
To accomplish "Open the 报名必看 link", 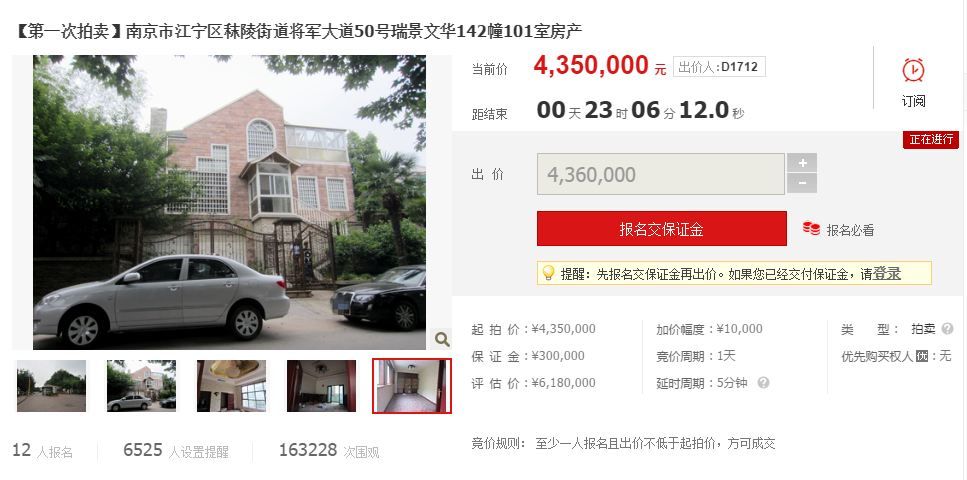I will (850, 230).
